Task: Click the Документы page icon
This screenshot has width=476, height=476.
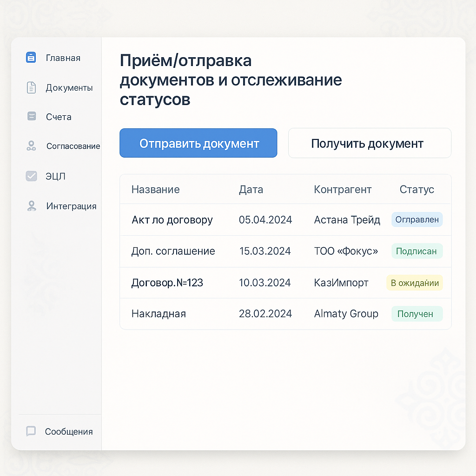Action: [x=31, y=87]
